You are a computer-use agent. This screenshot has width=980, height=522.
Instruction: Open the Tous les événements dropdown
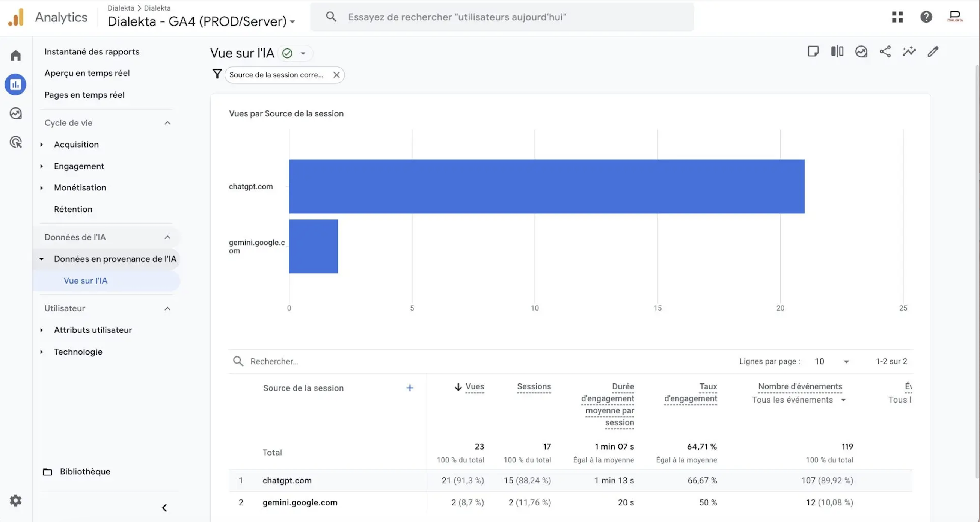point(798,400)
